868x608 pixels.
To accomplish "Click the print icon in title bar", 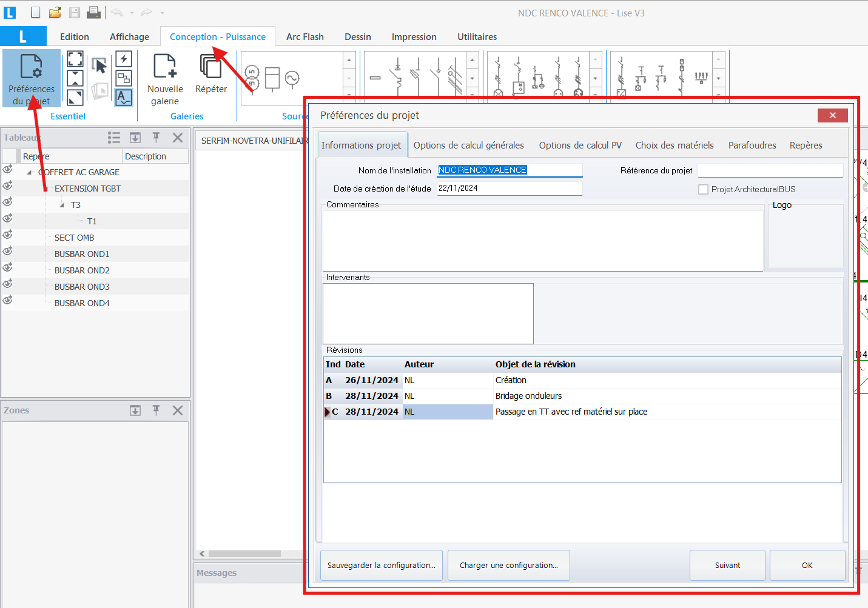I will [93, 12].
